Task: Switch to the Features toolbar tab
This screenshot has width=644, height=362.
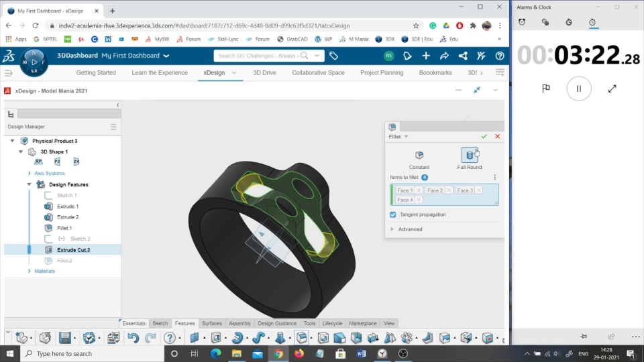Action: point(185,323)
